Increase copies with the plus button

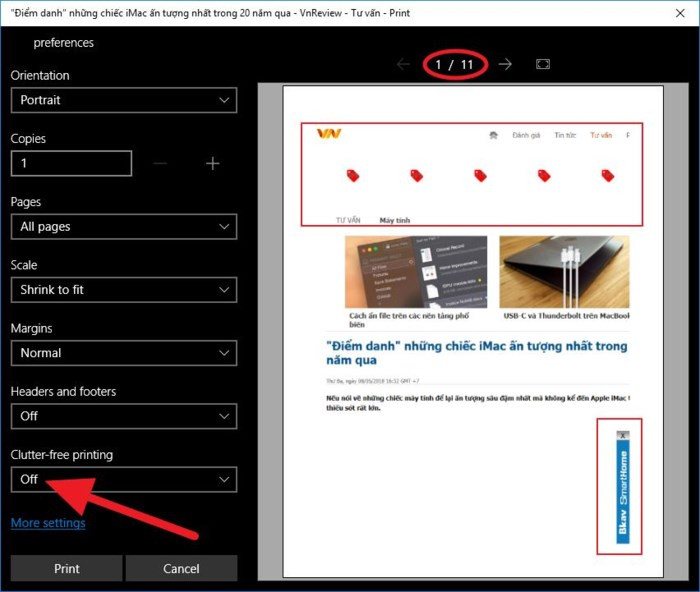(212, 163)
